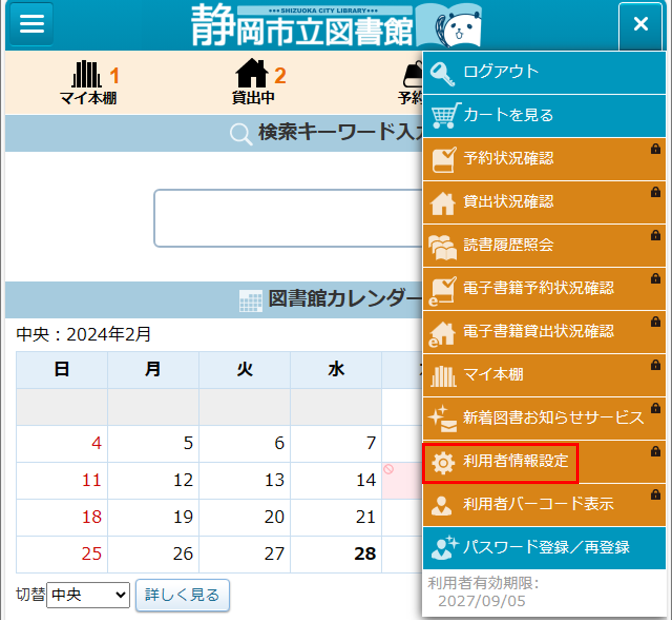The image size is (672, 620).
Task: Close the side menu with X
Action: click(x=640, y=24)
